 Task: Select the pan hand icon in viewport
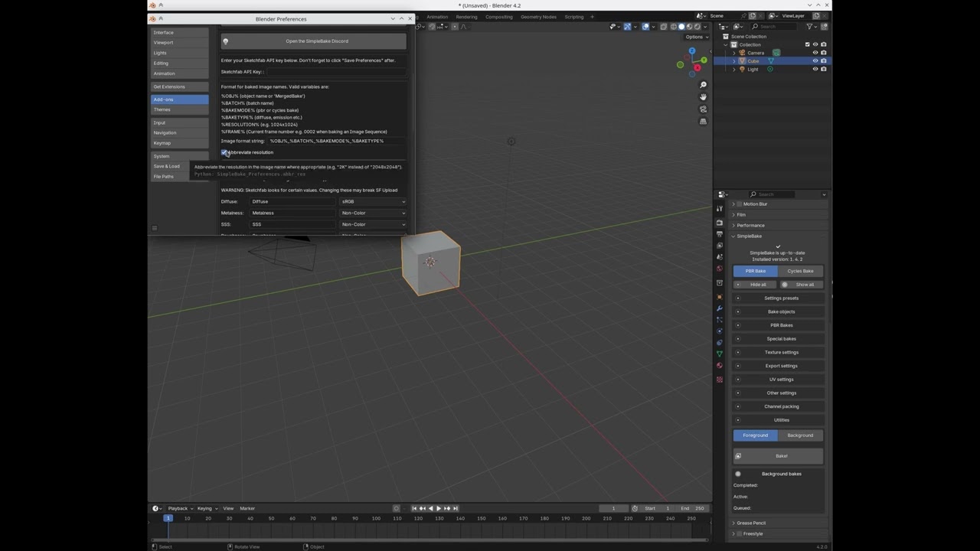tap(703, 97)
